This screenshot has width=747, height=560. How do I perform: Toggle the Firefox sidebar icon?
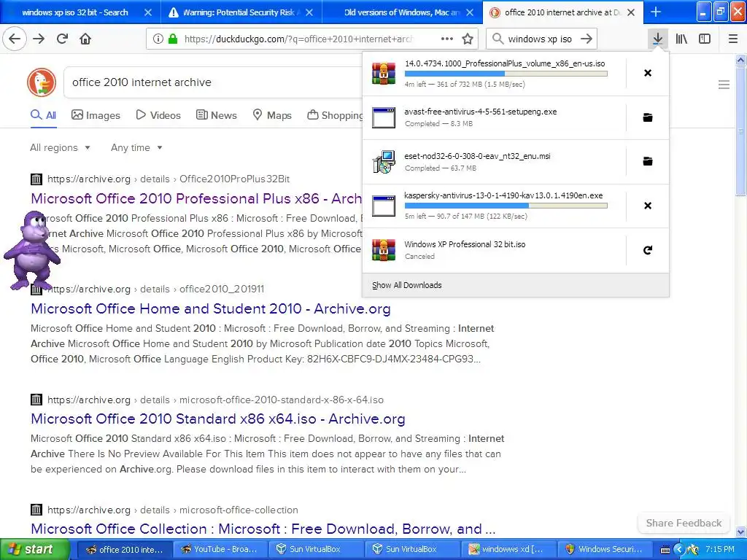pos(705,39)
